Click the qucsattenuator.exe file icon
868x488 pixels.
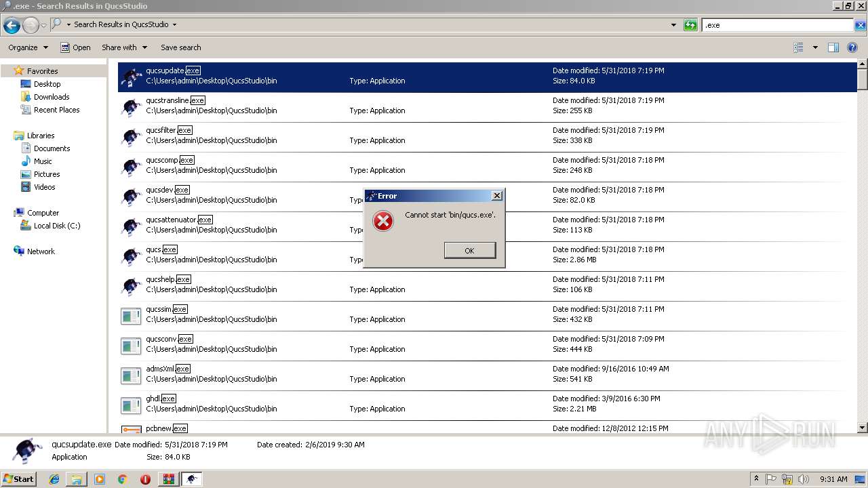coord(131,226)
